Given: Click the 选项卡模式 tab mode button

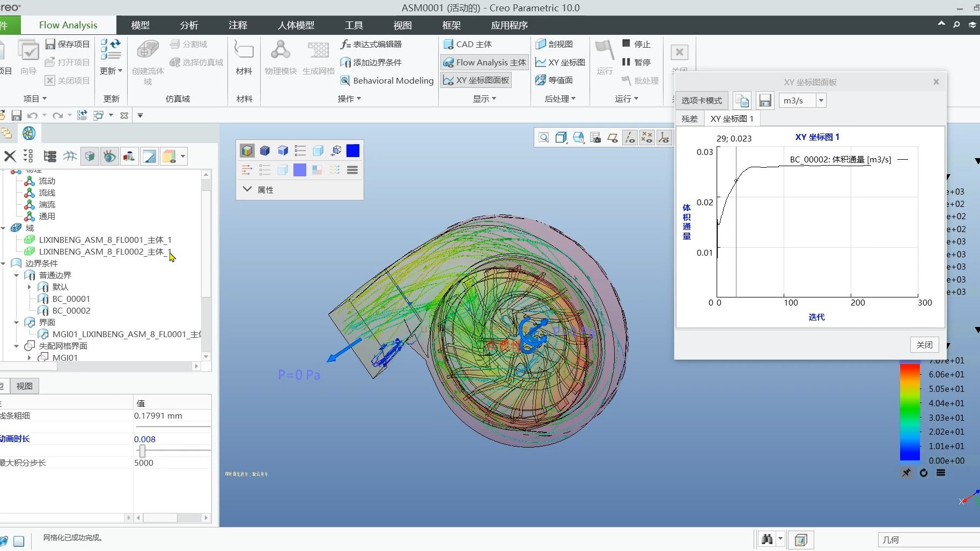Looking at the screenshot, I should pyautogui.click(x=702, y=101).
